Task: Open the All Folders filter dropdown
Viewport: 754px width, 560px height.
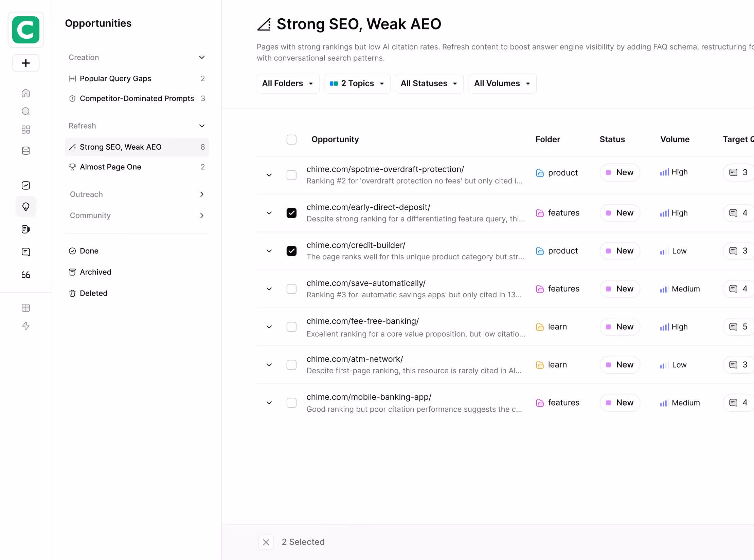Action: (x=288, y=83)
